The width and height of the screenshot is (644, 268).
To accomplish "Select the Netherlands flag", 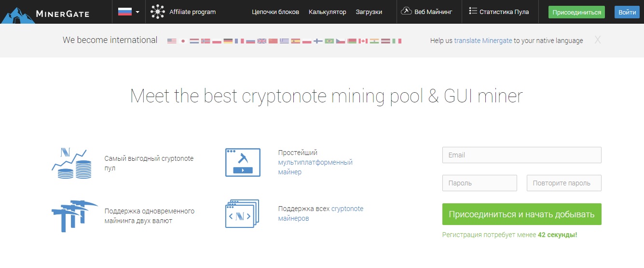I will click(x=194, y=41).
